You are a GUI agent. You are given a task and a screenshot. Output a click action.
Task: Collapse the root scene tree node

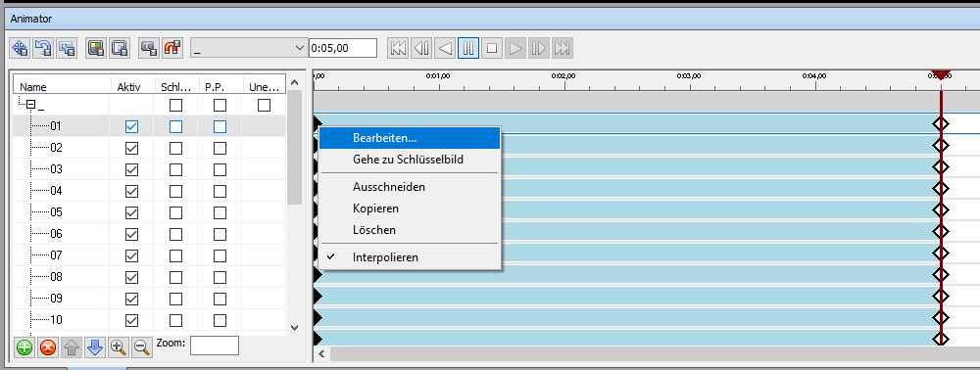pos(31,106)
